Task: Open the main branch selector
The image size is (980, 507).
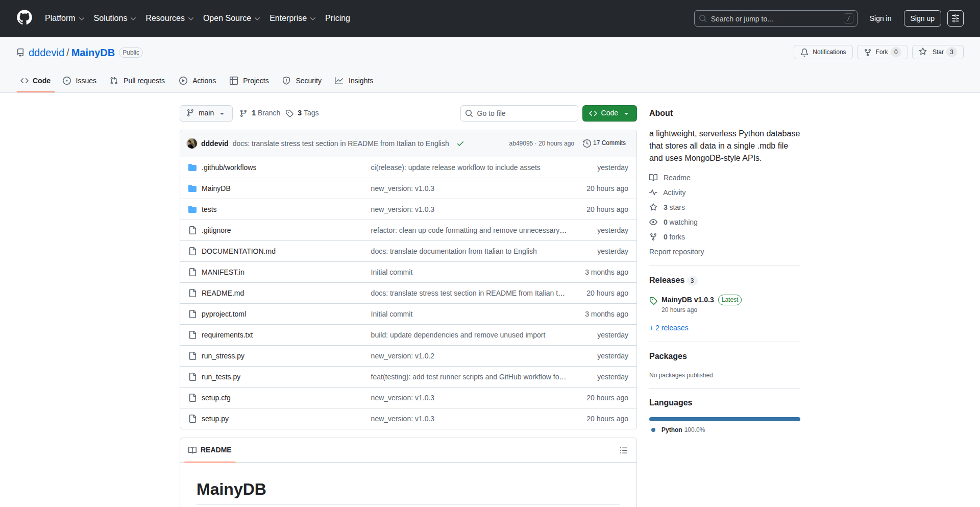Action: (206, 113)
